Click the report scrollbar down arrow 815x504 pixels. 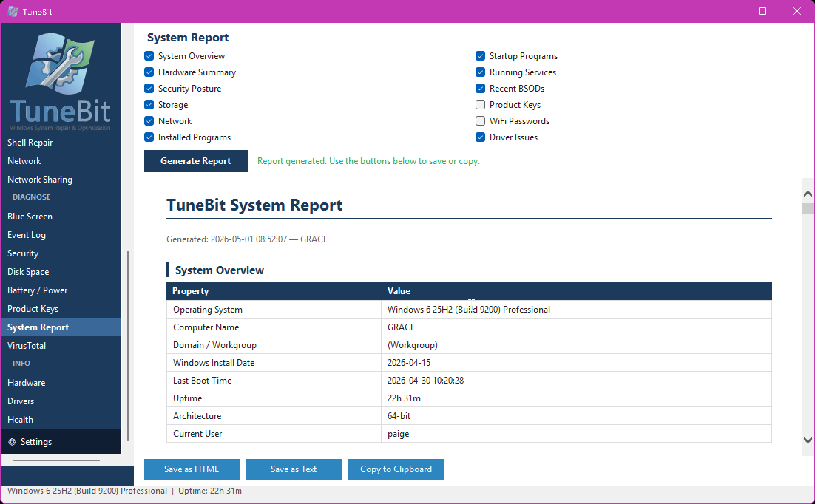(x=808, y=440)
